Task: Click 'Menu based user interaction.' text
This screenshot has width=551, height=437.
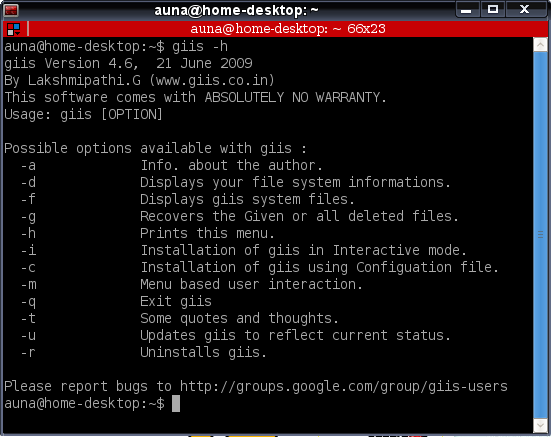Action: [x=251, y=284]
